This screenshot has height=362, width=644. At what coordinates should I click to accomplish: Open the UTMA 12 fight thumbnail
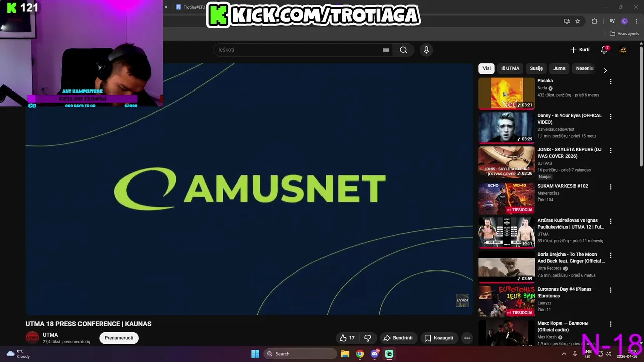click(x=506, y=232)
